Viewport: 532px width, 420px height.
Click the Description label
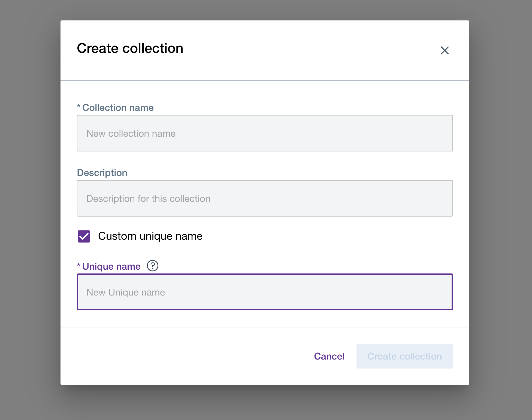(102, 172)
